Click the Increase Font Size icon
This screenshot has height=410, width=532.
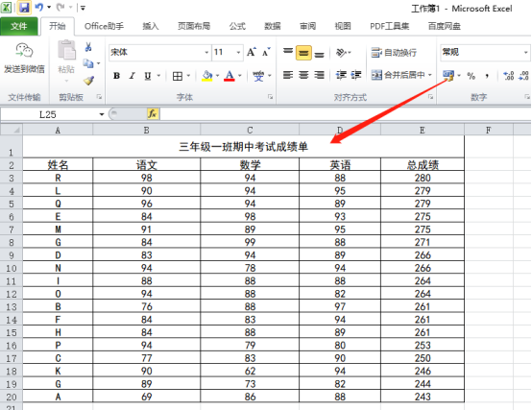coord(252,52)
